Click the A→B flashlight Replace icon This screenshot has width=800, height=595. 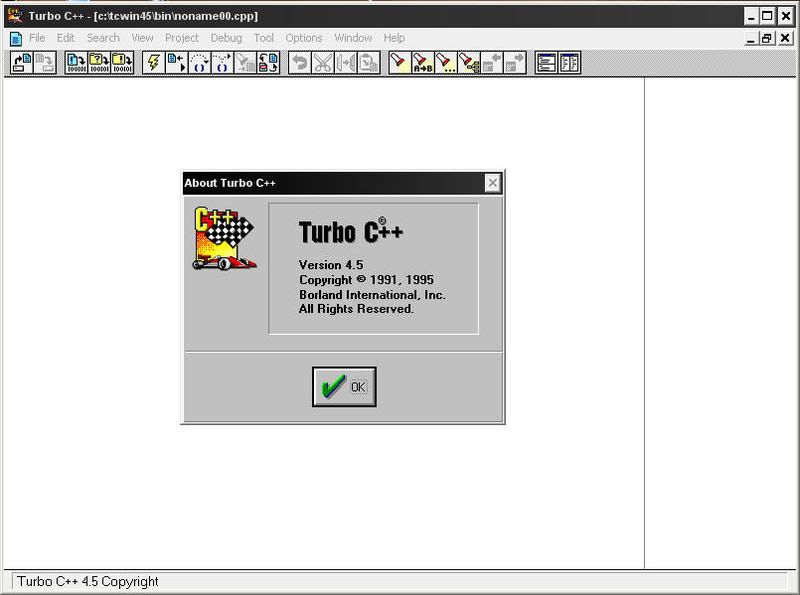422,63
